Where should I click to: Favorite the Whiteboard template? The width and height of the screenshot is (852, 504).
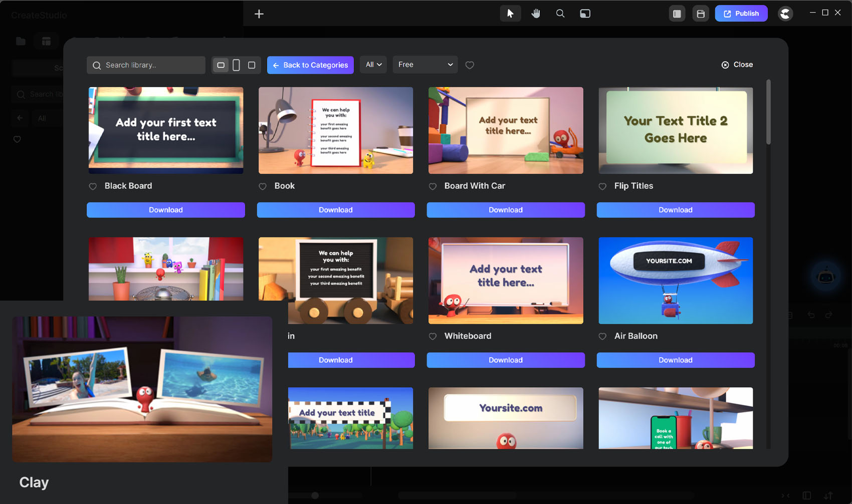433,337
